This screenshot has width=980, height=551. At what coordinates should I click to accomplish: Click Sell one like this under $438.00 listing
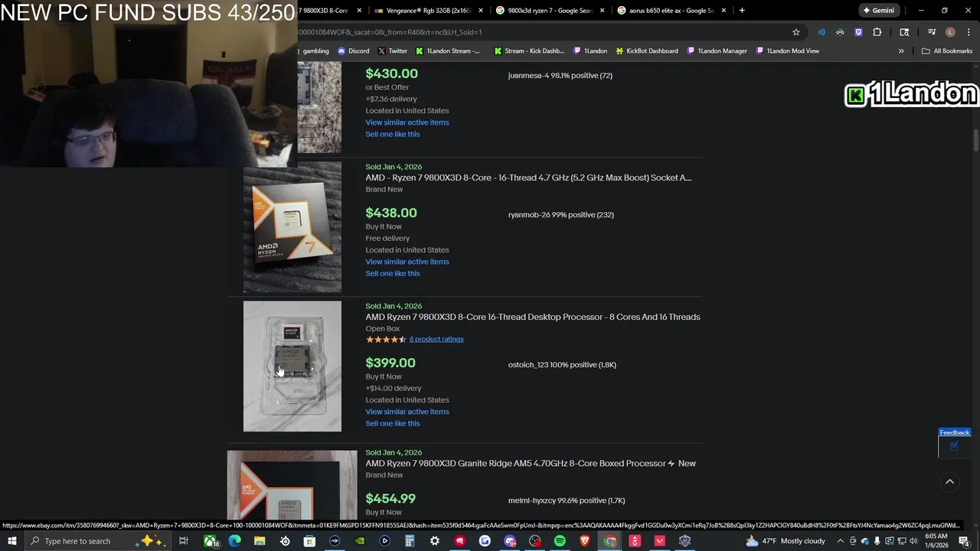tap(393, 273)
